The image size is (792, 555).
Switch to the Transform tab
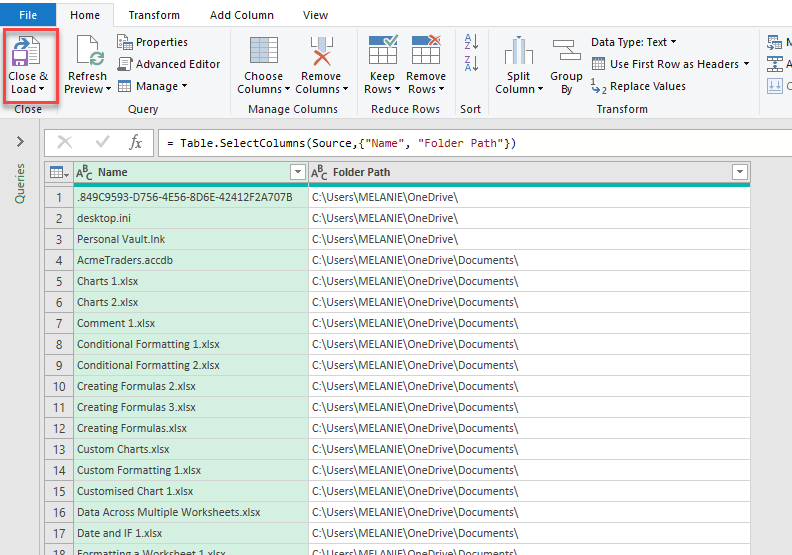(154, 15)
